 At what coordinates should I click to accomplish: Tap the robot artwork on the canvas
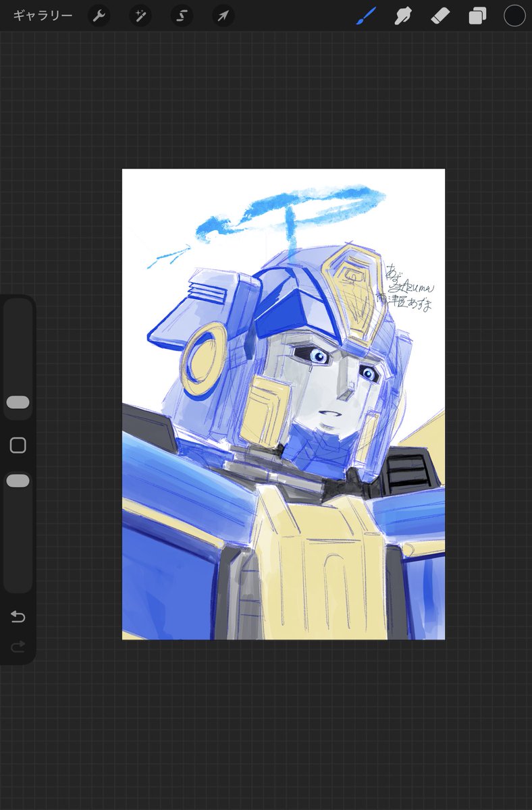(284, 404)
